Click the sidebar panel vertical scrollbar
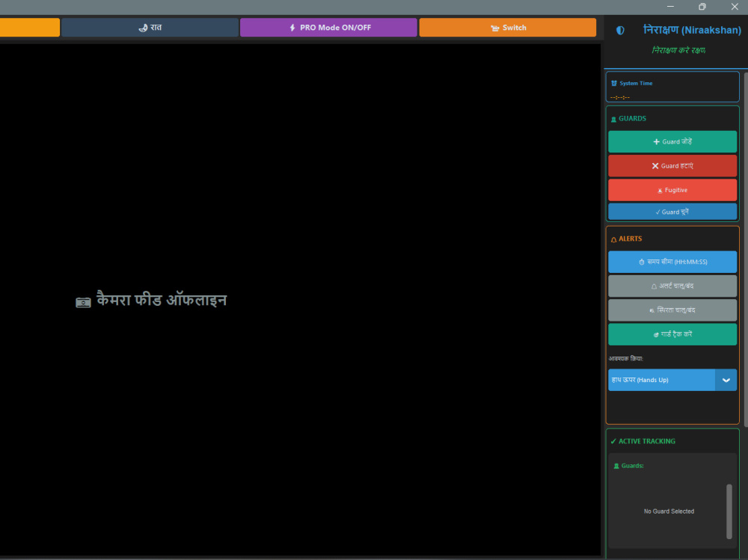Viewport: 748px width, 560px height. coord(746,248)
